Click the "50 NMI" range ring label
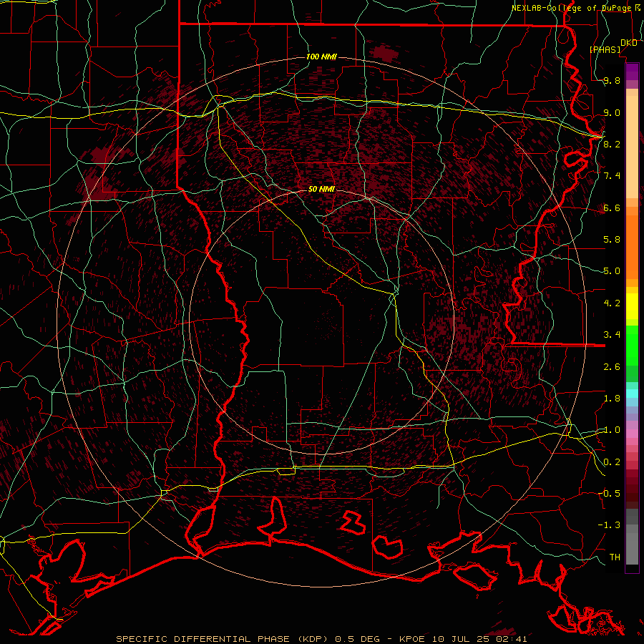The height and width of the screenshot is (644, 644). 321,190
